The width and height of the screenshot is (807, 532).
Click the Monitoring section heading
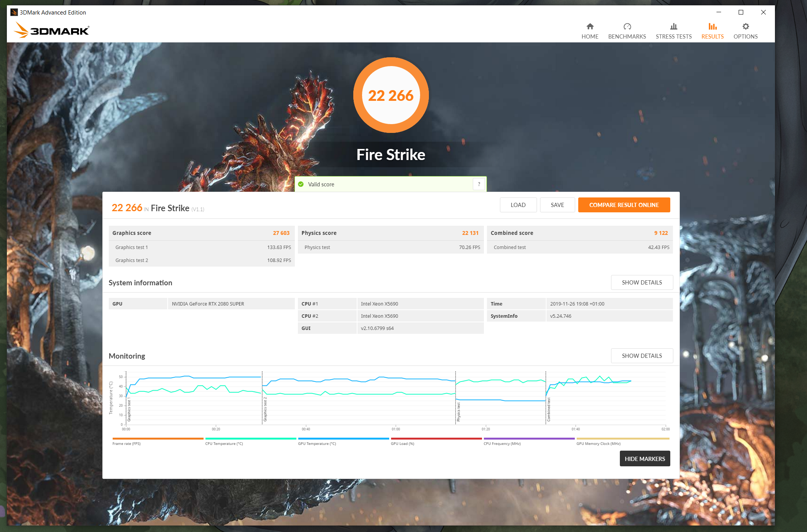pyautogui.click(x=127, y=356)
